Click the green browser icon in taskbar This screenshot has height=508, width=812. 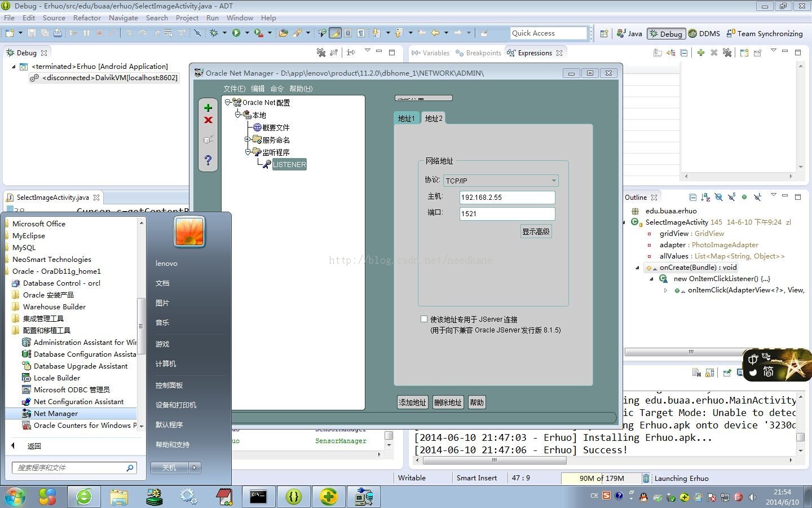84,496
